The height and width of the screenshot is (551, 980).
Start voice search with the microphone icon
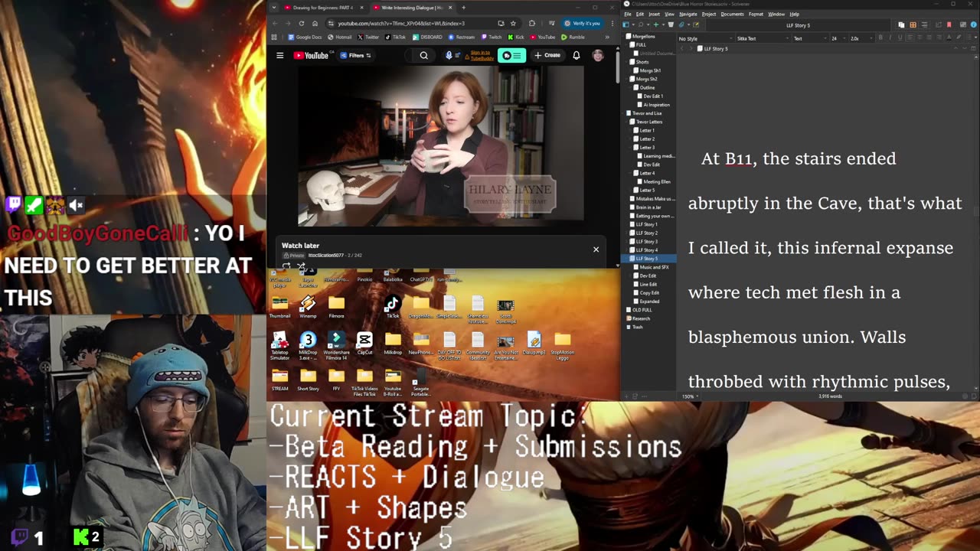pos(448,55)
